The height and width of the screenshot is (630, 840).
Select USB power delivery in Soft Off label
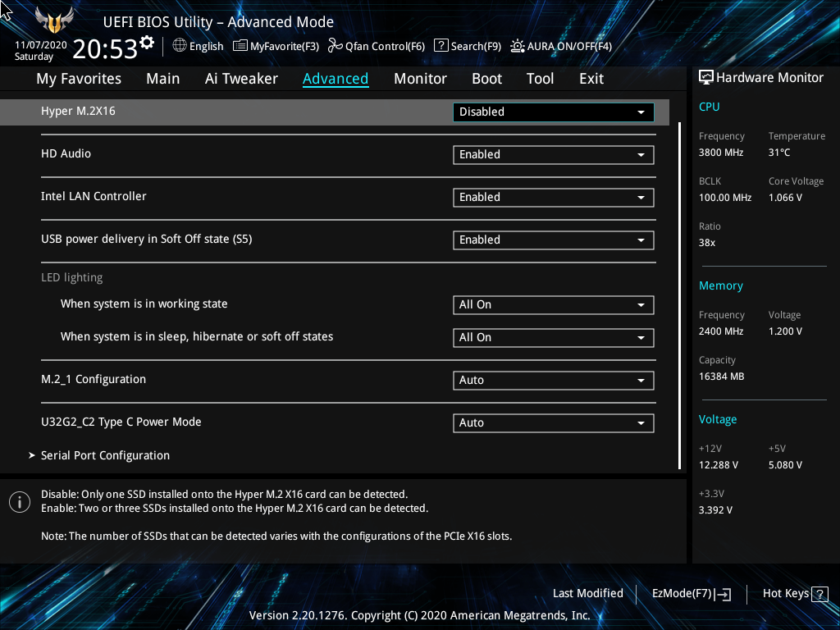click(146, 239)
